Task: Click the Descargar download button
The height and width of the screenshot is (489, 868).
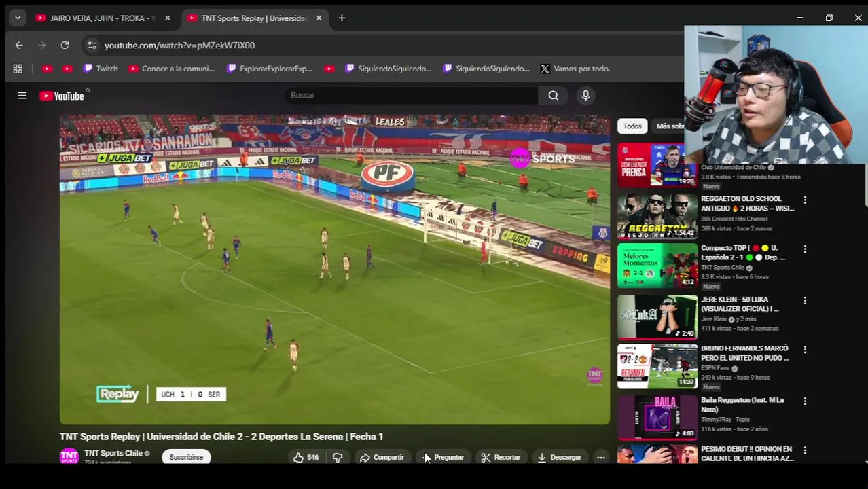Action: [x=559, y=457]
